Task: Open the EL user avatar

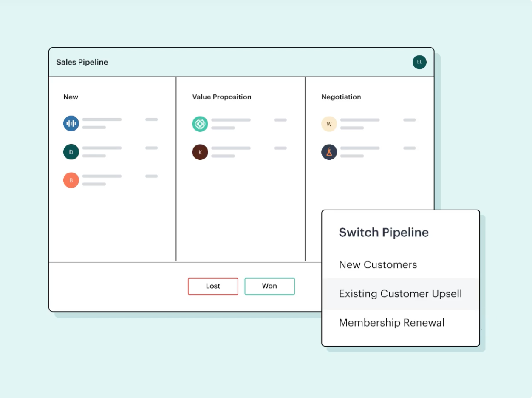Action: [x=419, y=62]
